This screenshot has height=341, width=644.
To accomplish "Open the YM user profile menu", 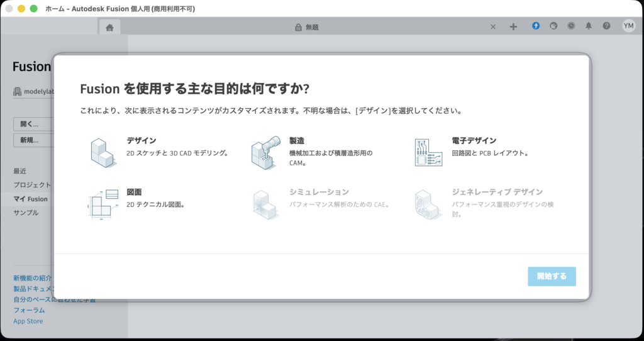I will click(x=628, y=26).
